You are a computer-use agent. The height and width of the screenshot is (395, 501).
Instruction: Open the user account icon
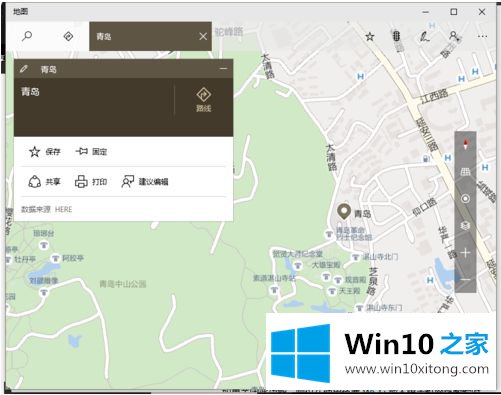[x=454, y=36]
